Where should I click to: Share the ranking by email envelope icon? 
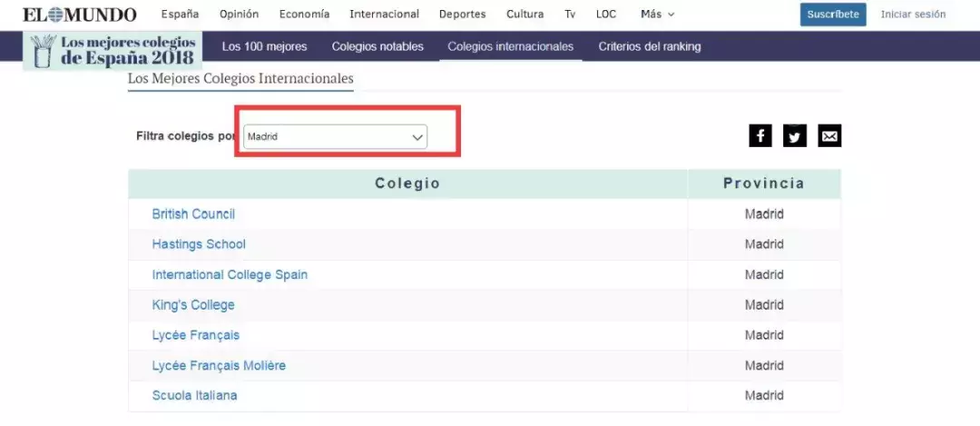pos(829,135)
